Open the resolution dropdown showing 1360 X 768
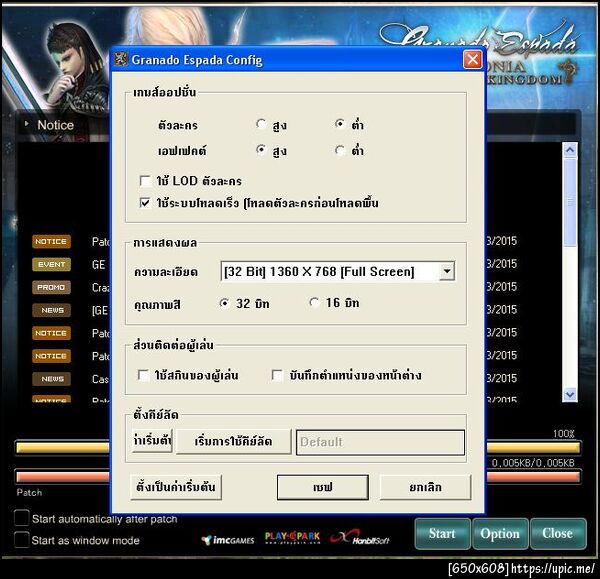Screen dimensions: 600x579 pyautogui.click(x=447, y=271)
